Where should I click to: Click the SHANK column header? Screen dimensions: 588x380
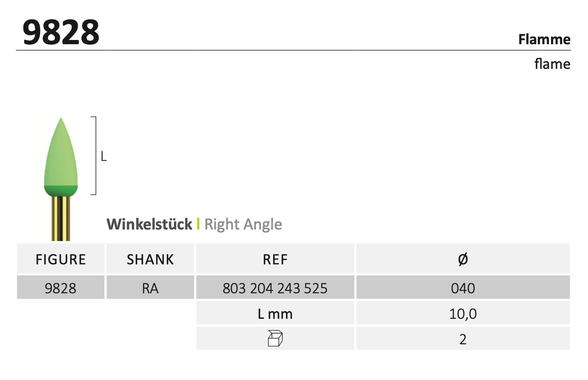(151, 259)
